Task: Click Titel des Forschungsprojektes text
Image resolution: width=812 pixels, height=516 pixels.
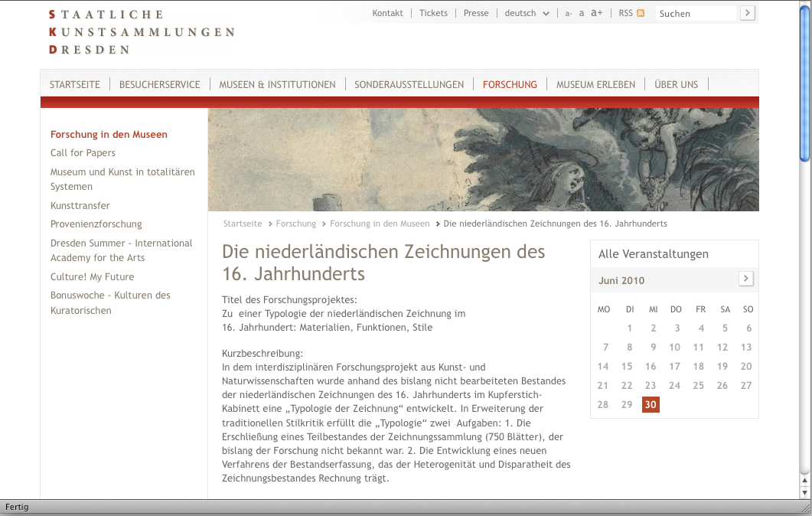Action: tap(289, 299)
